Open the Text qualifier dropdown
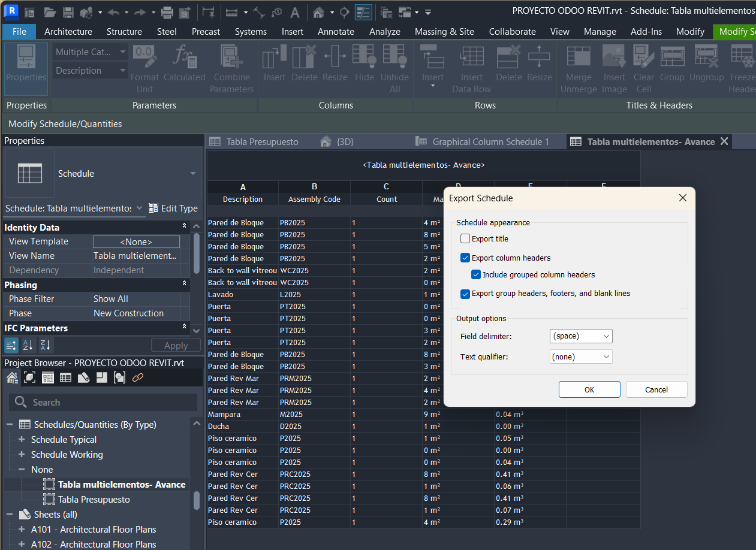Image resolution: width=756 pixels, height=550 pixels. tap(580, 356)
